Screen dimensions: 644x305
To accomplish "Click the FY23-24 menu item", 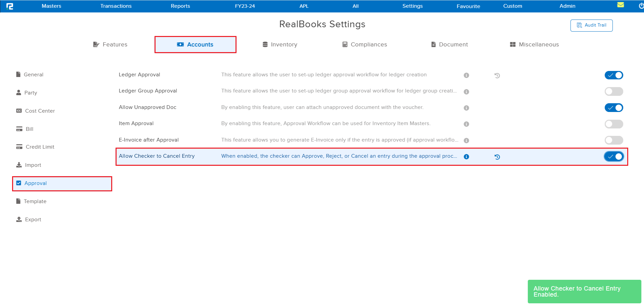I will 245,6.
